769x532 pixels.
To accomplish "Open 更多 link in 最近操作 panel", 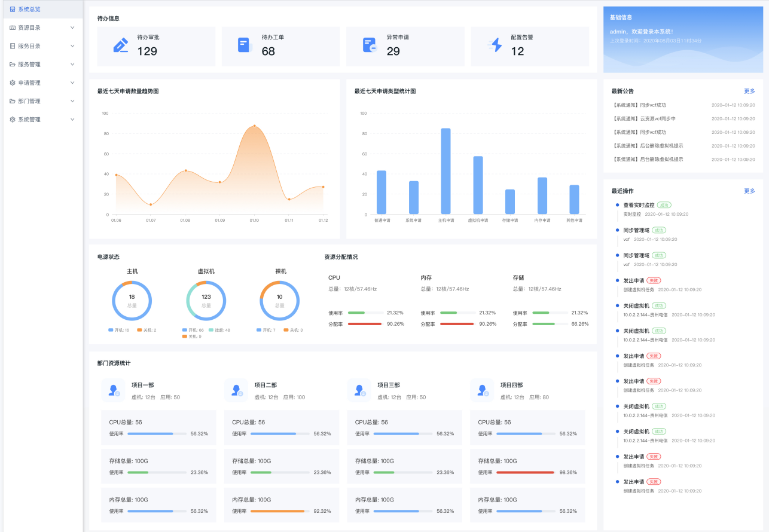I will (749, 191).
